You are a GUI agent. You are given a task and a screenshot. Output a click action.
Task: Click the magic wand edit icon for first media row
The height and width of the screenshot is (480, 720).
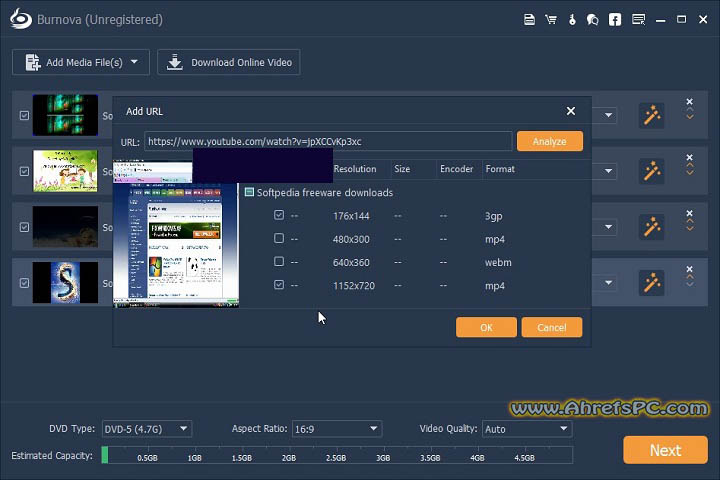[652, 115]
